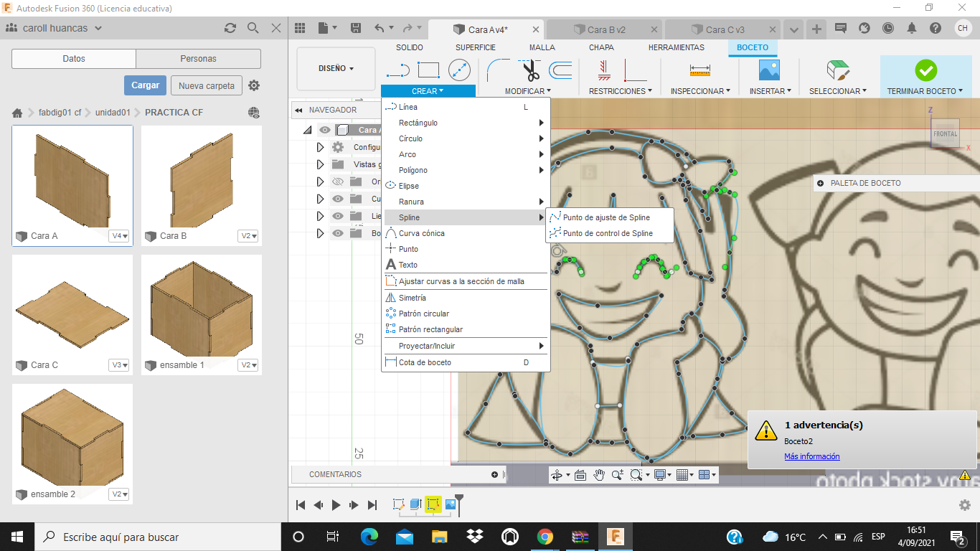Screen dimensions: 980x551
Task: Hide the Bocetos folder via eye icon
Action: (339, 233)
